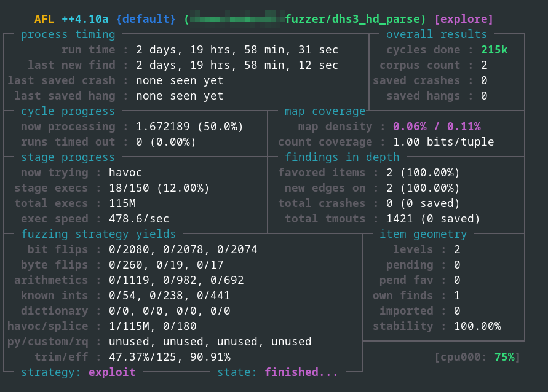Screen dimensions: 548x392
Task: Click total crashes value '0 (0 saved)'
Action: click(423, 203)
